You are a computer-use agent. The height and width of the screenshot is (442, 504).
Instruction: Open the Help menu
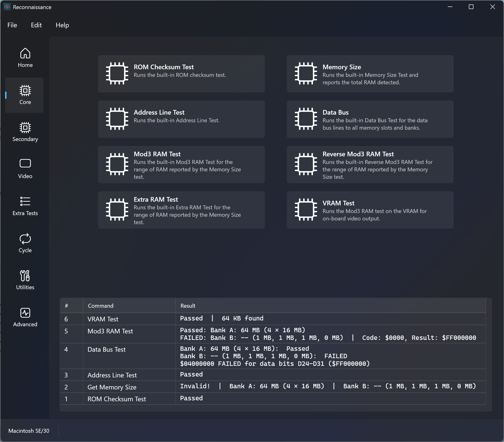(x=62, y=25)
